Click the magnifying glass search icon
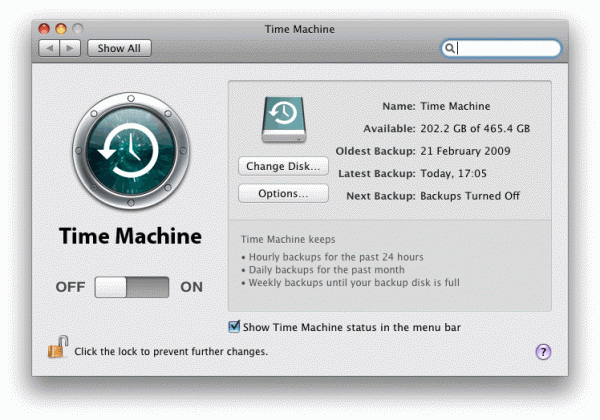Viewport: 600px width, 420px height. pyautogui.click(x=450, y=48)
